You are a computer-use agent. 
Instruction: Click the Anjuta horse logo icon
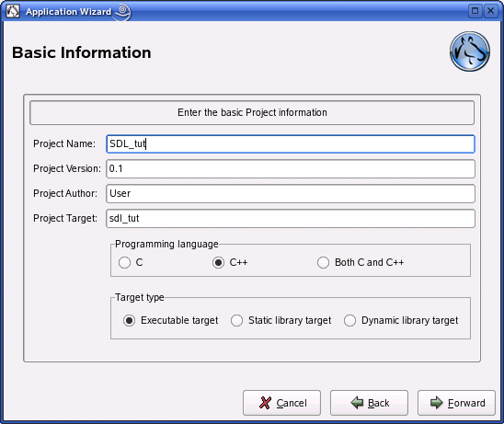470,52
